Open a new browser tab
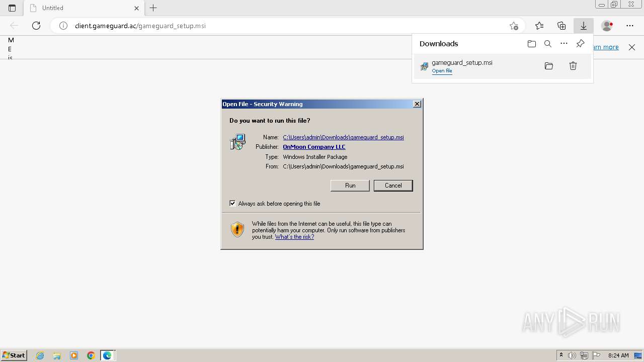Screen dimensions: 644x362 point(153,8)
